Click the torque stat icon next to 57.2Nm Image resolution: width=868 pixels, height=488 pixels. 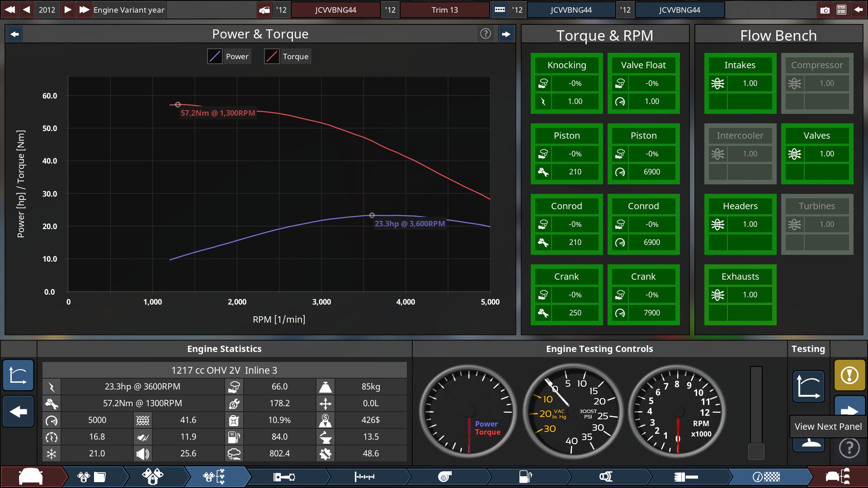pyautogui.click(x=52, y=404)
